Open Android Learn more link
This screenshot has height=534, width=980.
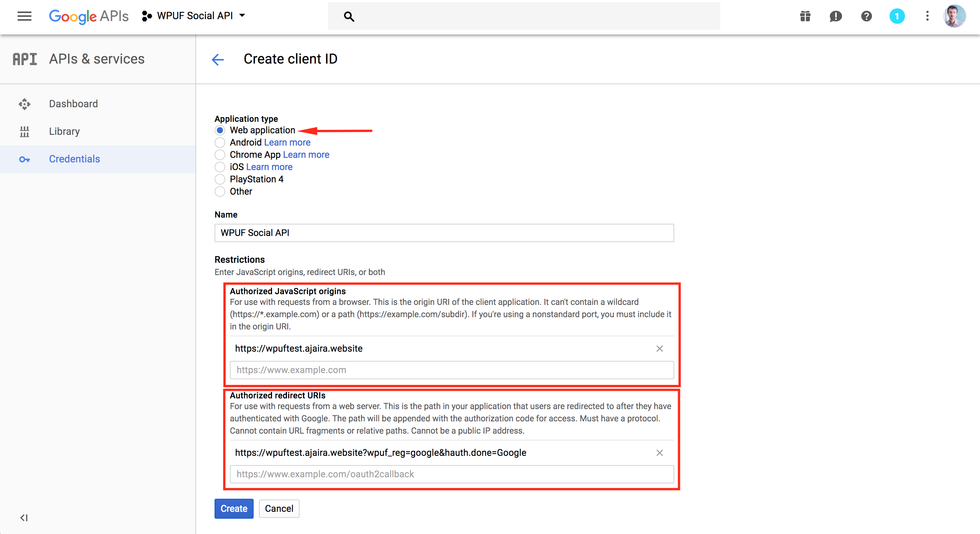pyautogui.click(x=287, y=143)
